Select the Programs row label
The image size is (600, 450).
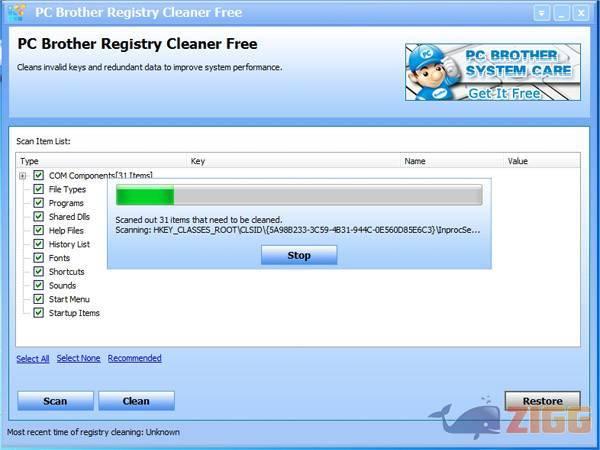[66, 203]
